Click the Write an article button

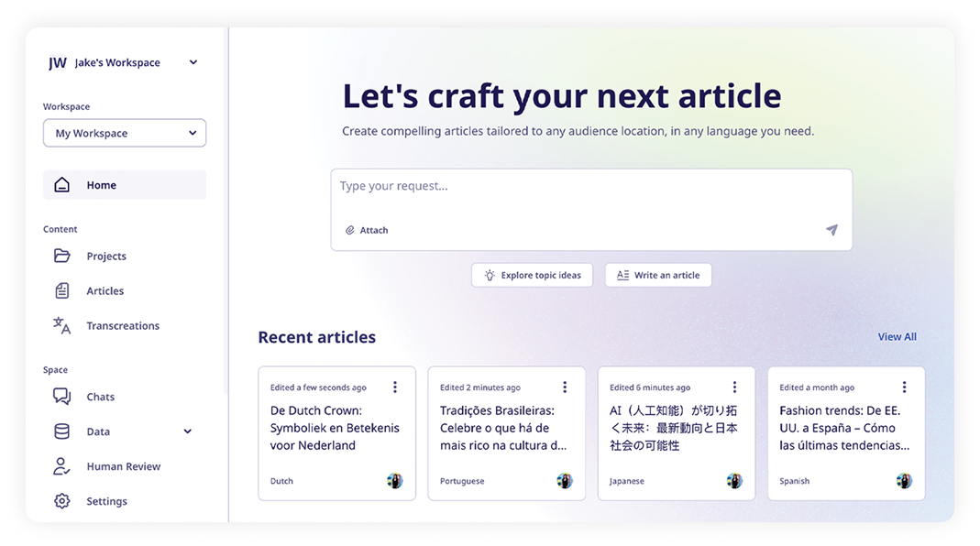point(658,275)
